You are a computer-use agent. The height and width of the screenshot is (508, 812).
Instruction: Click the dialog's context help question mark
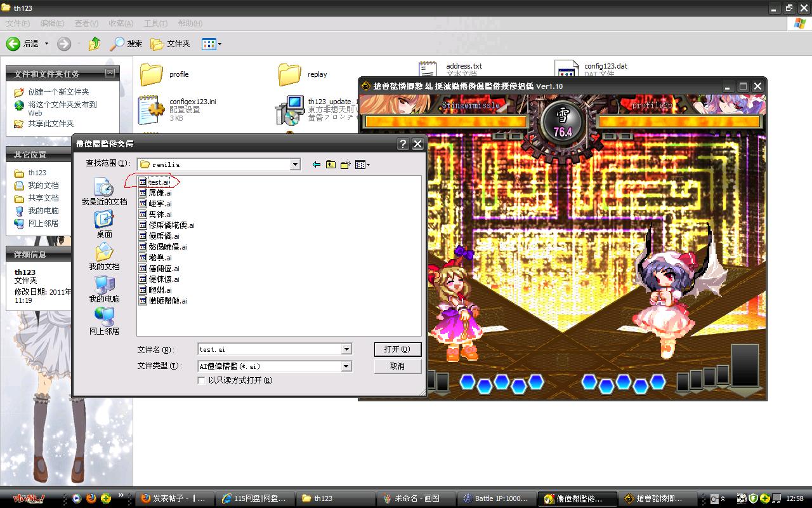pyautogui.click(x=403, y=144)
